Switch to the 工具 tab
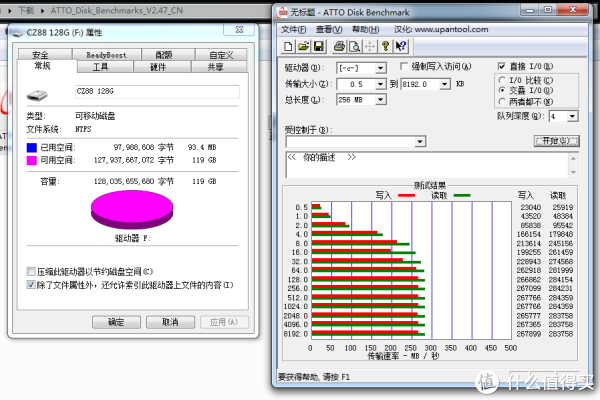The image size is (600, 400). point(100,67)
